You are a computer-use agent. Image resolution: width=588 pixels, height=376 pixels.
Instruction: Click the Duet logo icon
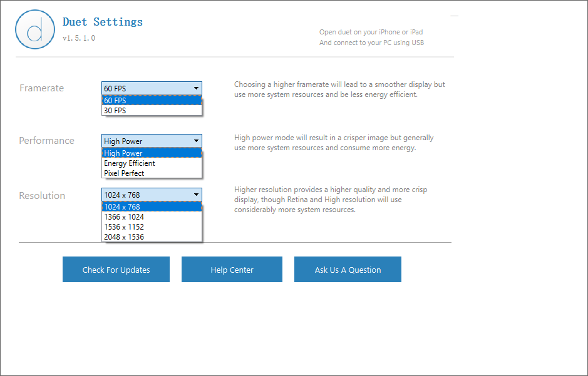point(35,29)
